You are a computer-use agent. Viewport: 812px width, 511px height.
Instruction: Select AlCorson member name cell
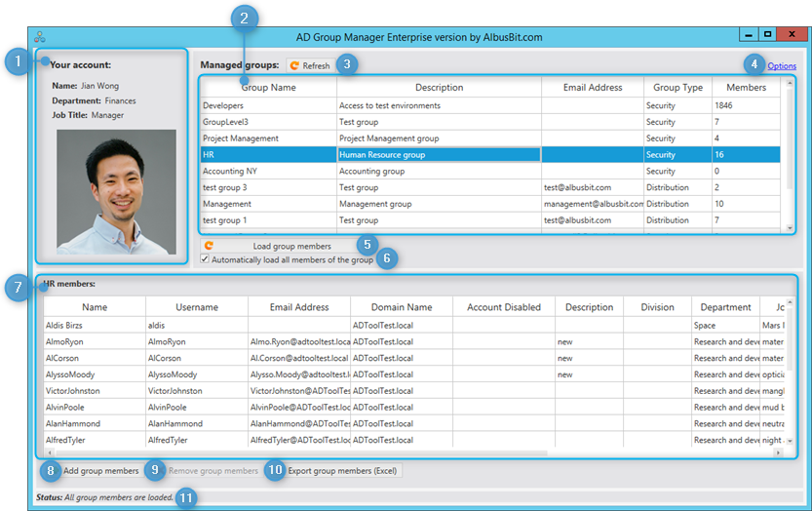click(x=95, y=358)
